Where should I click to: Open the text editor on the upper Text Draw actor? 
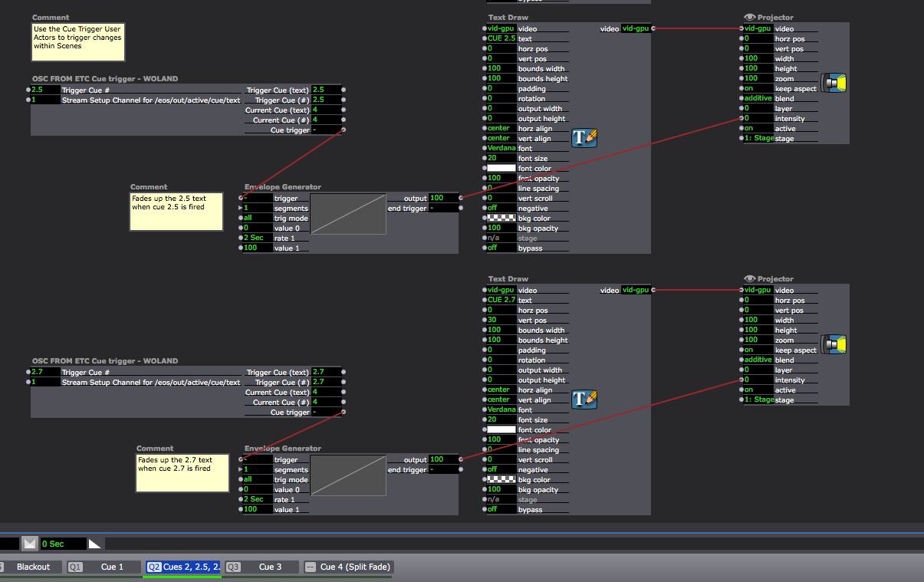[584, 137]
